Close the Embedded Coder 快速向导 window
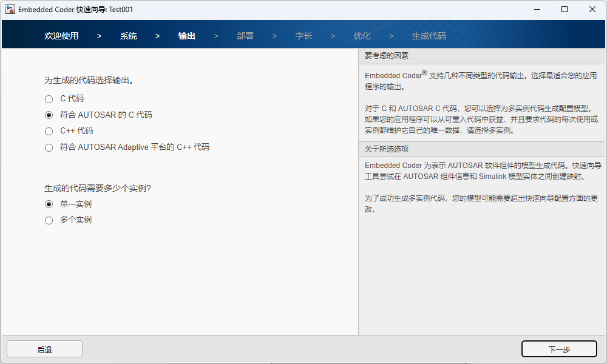 point(592,9)
